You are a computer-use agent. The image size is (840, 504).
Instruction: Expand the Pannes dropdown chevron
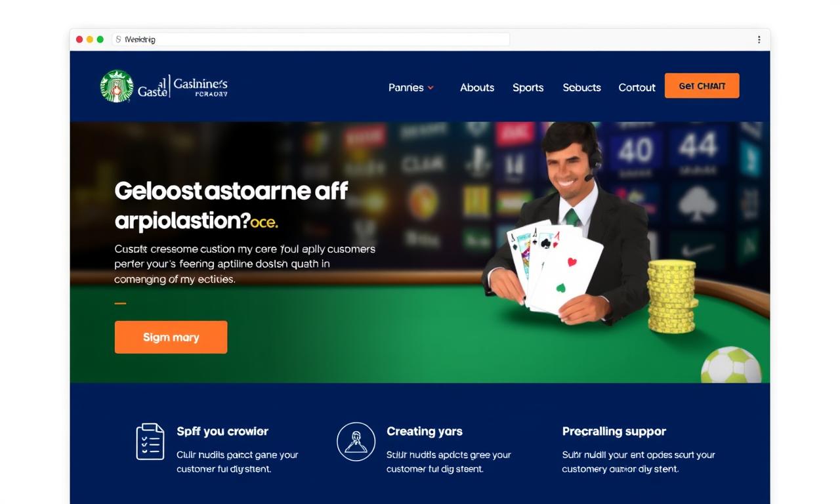[430, 87]
